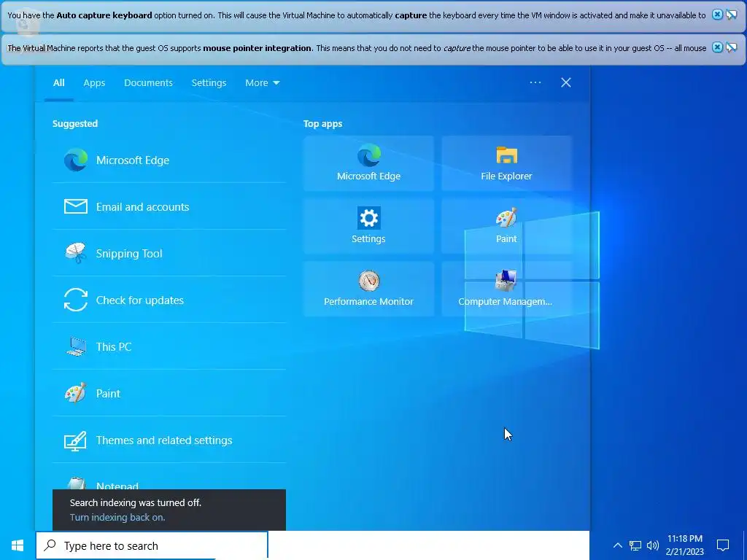Image resolution: width=747 pixels, height=560 pixels.
Task: Suppress future Auto capture keyboard messages
Action: click(732, 15)
